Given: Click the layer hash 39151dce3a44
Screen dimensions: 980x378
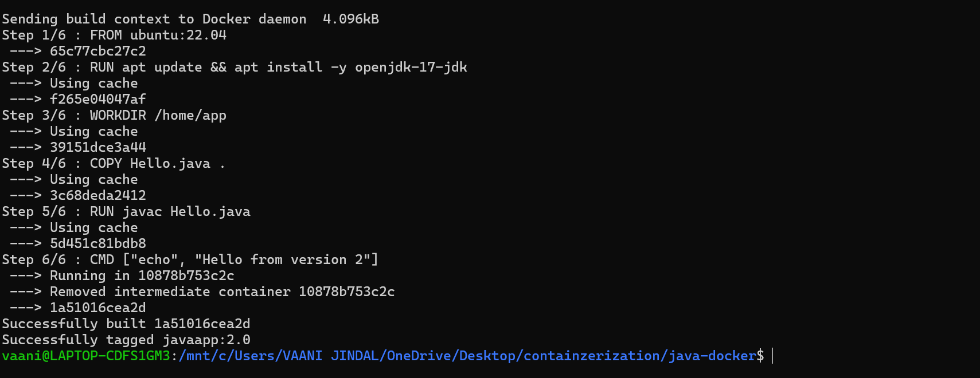Looking at the screenshot, I should coord(97,147).
